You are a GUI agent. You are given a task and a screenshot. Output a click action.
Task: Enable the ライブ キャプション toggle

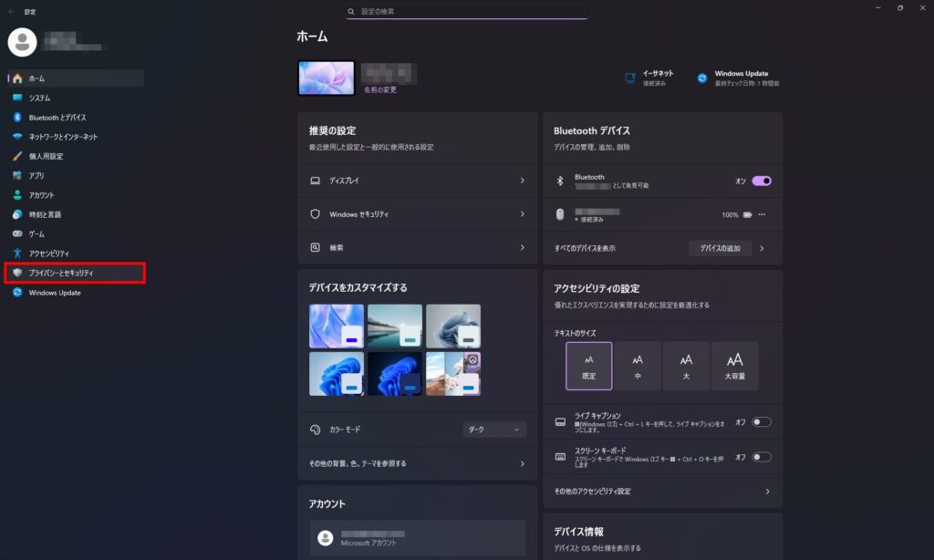(x=762, y=421)
